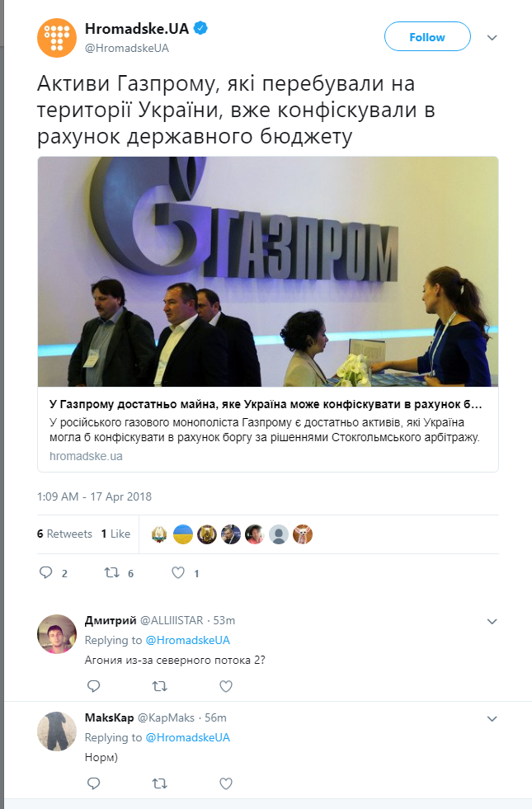Retweet the main Hromadske tweet
532x809 pixels.
[x=112, y=572]
